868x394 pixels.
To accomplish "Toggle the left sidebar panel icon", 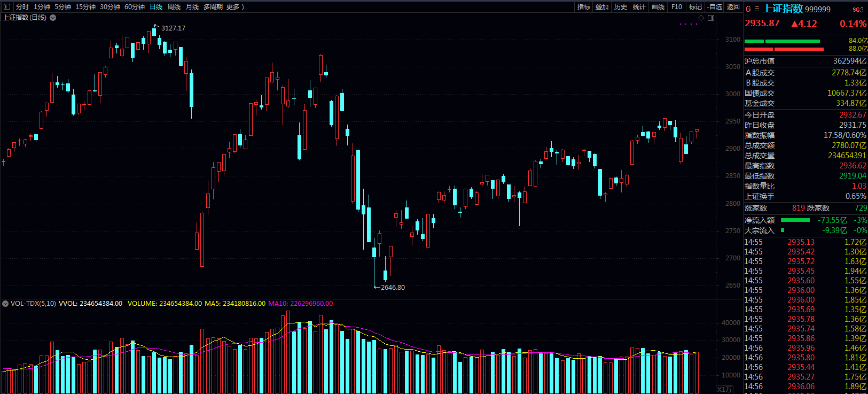I will pyautogui.click(x=7, y=7).
